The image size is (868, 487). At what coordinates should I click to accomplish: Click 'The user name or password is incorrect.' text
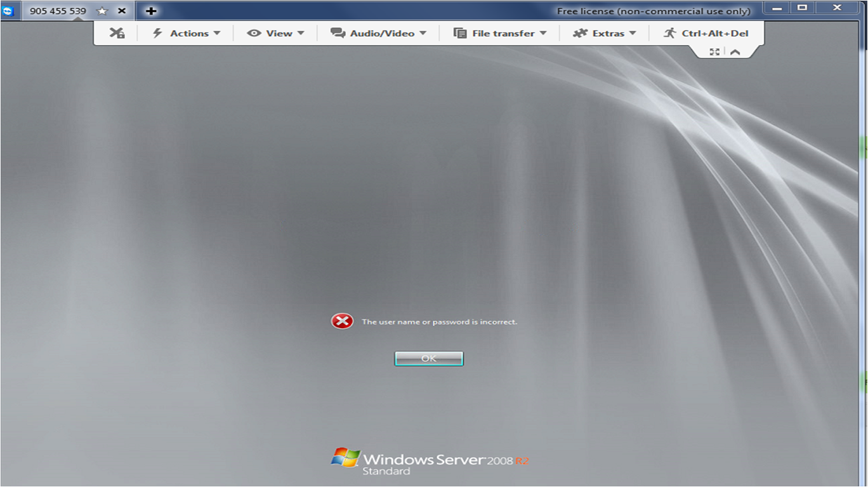(439, 322)
